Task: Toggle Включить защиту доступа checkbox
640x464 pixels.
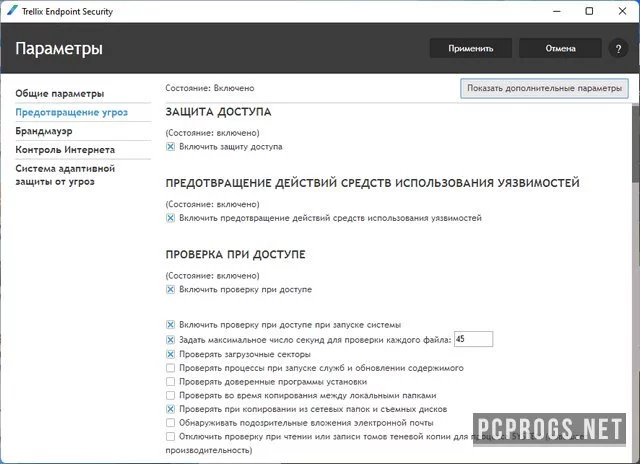Action: tap(171, 147)
